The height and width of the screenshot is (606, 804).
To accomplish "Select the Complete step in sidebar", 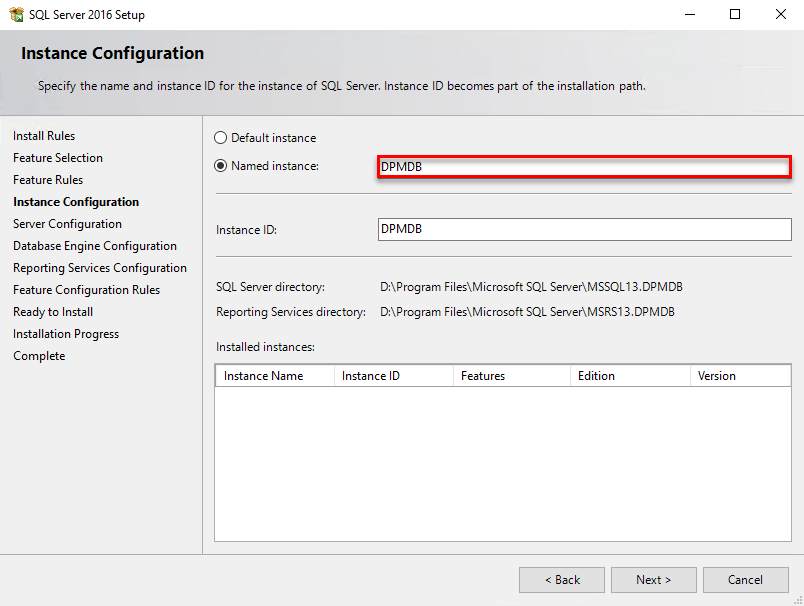I will pos(39,356).
